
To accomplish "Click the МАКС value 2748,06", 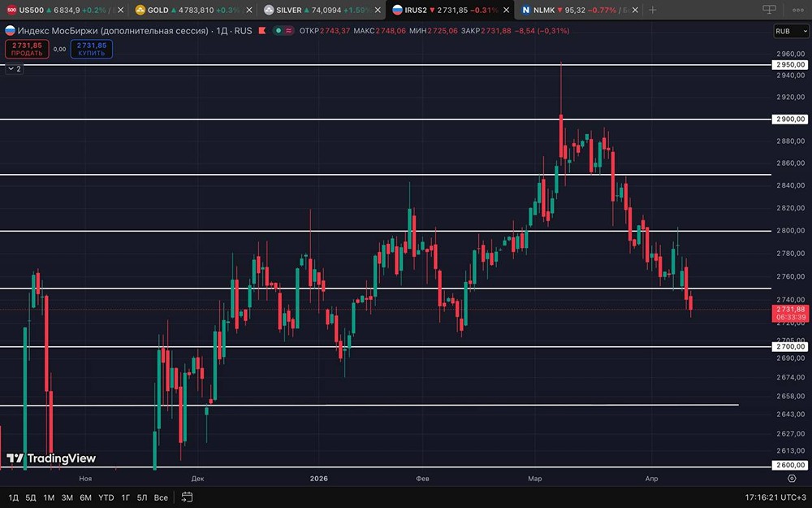I will (391, 31).
